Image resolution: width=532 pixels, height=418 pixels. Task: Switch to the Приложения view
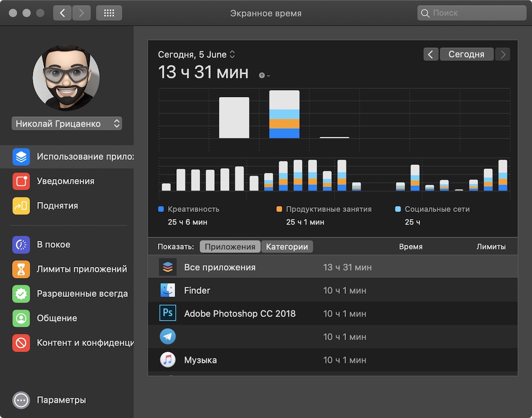(x=230, y=247)
